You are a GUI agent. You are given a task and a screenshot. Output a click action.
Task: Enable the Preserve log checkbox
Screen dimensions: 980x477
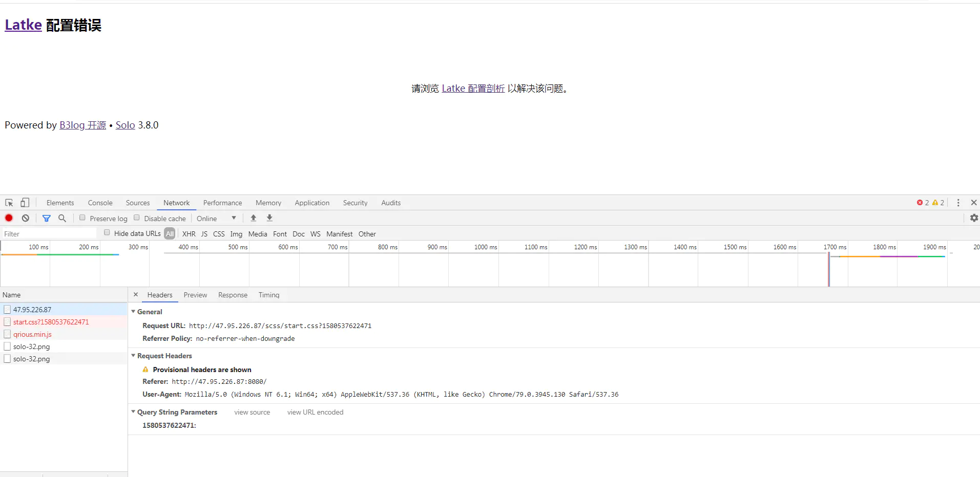click(82, 218)
